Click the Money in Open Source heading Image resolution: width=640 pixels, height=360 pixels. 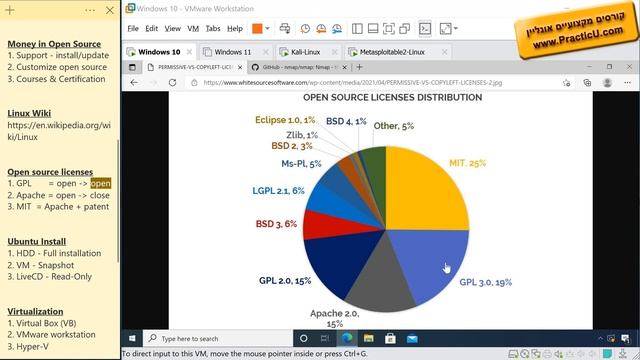(x=54, y=44)
